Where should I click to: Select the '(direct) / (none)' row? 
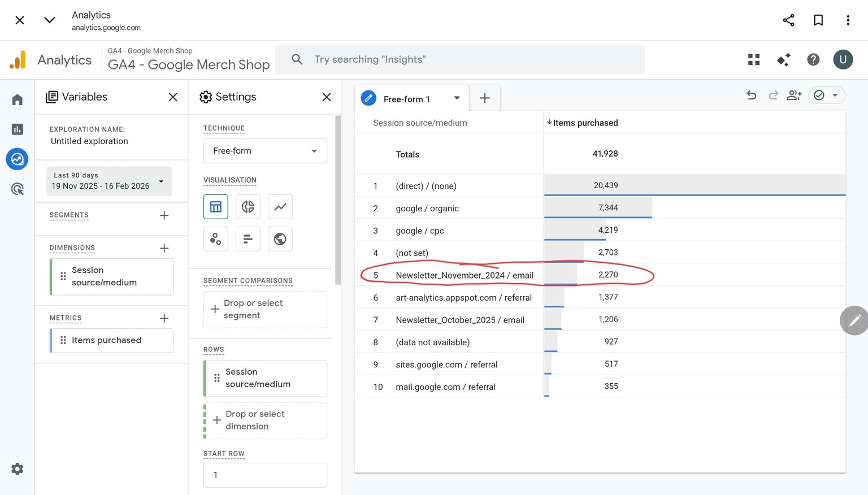pos(600,185)
